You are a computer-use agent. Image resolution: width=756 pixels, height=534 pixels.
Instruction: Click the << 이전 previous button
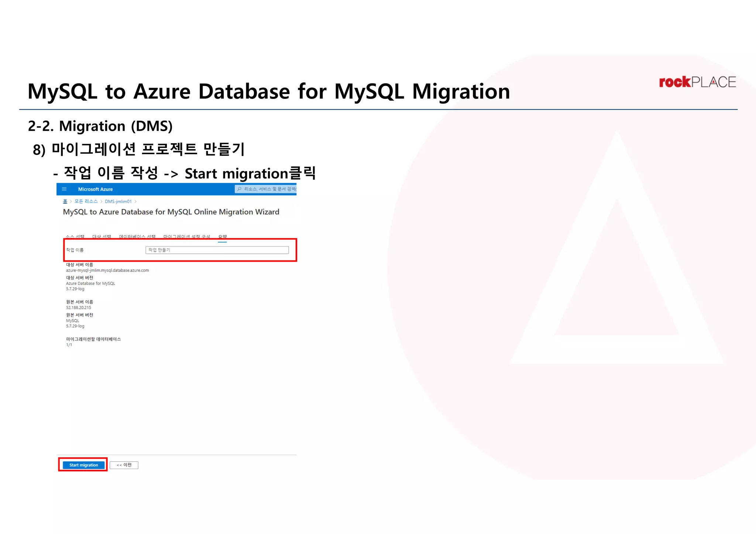coord(124,465)
